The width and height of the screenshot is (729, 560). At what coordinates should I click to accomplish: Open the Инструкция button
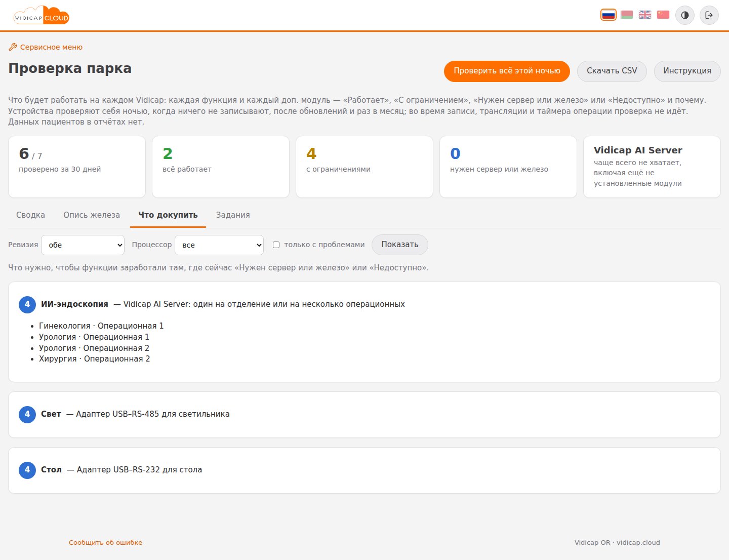point(687,71)
